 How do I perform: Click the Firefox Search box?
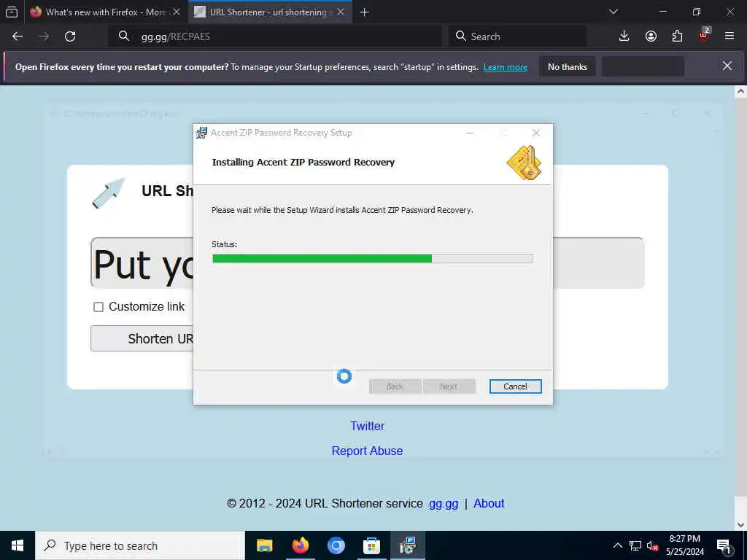pyautogui.click(x=517, y=36)
